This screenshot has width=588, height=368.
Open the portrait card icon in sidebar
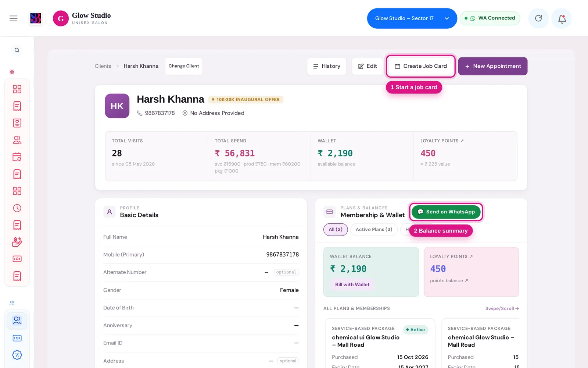[17, 123]
